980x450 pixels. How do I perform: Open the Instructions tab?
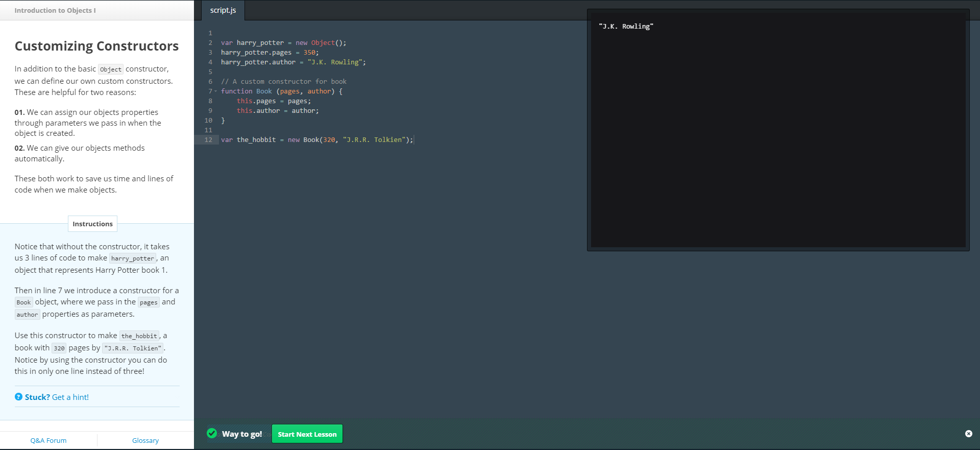(x=92, y=224)
